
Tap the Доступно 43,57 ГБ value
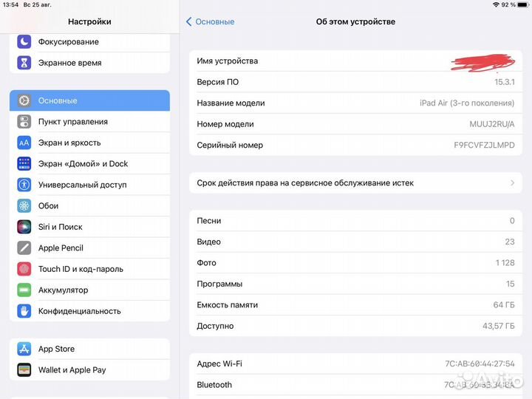coord(499,326)
